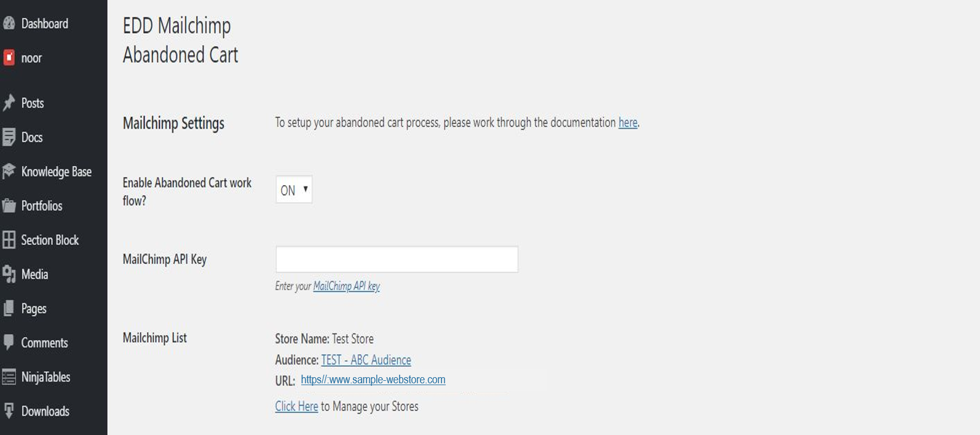Click Here to manage your stores
This screenshot has height=435, width=980.
(296, 406)
